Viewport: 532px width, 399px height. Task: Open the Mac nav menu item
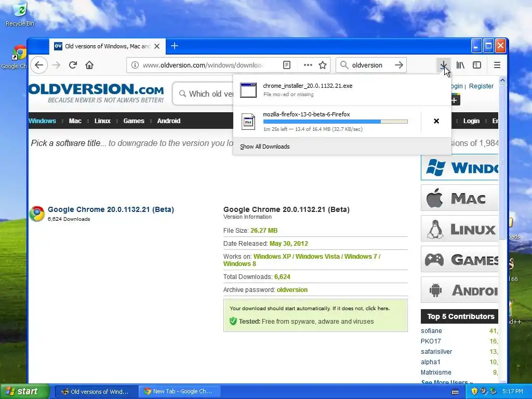[75, 121]
